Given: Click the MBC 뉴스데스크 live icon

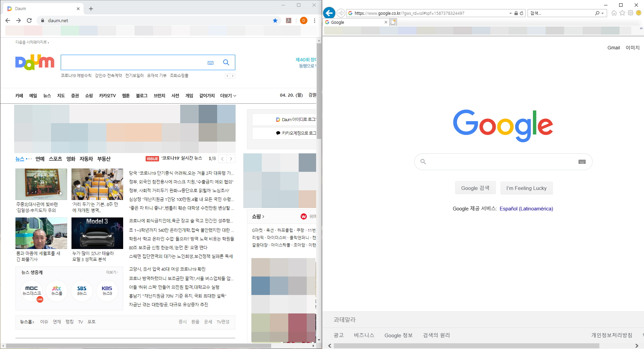Looking at the screenshot, I should point(32,291).
